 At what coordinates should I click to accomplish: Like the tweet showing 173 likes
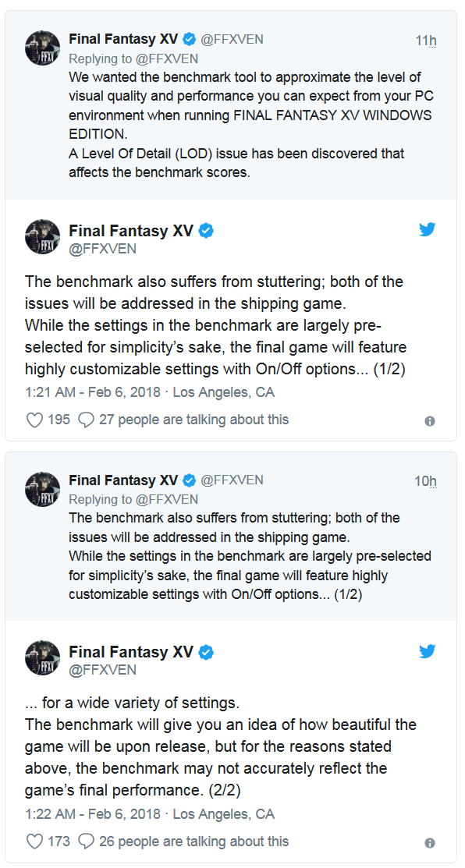34,840
